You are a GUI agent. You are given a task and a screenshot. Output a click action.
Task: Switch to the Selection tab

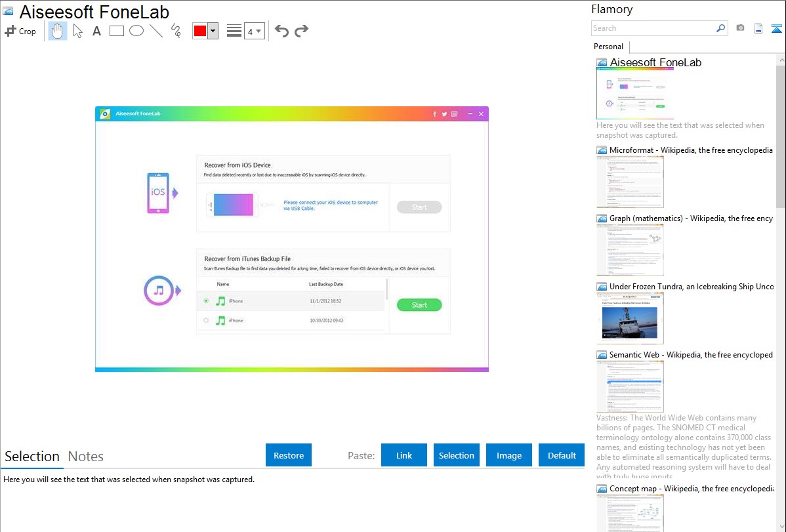[32, 457]
